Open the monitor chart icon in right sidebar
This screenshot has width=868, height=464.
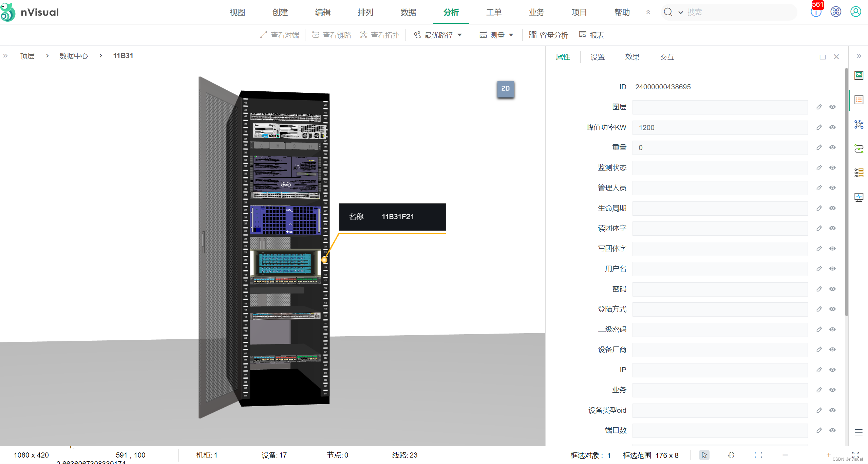(x=858, y=197)
